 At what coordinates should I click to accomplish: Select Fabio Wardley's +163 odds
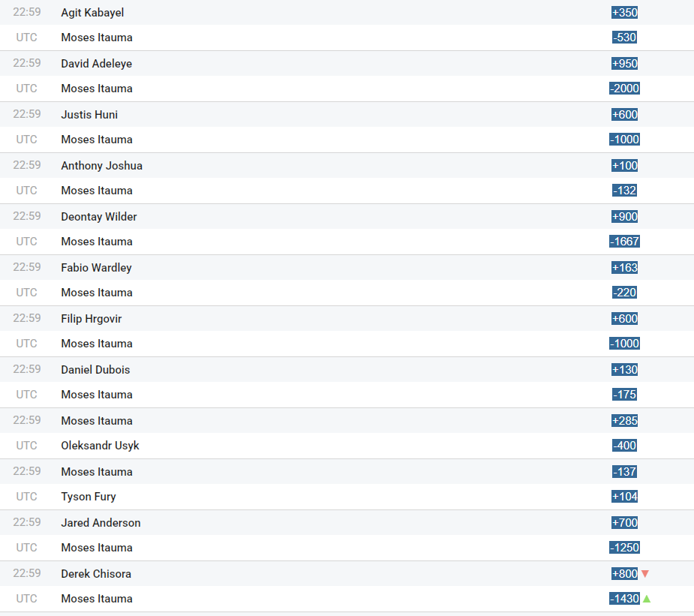(624, 268)
